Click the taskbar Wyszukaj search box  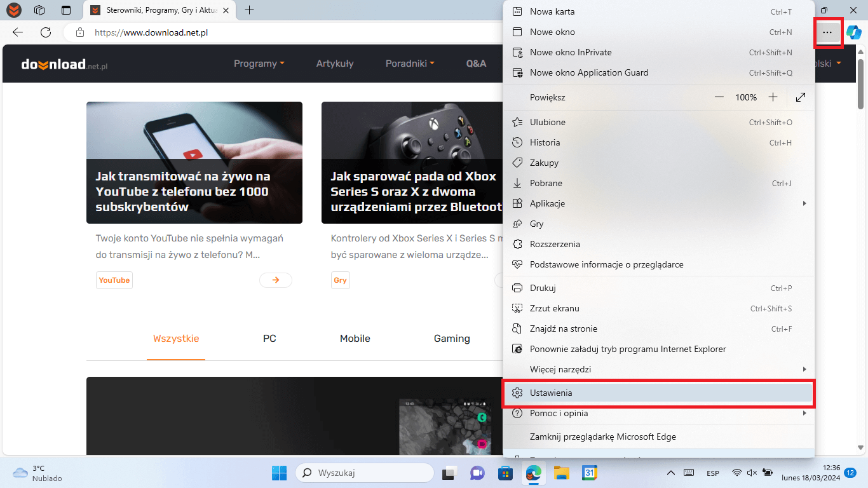coord(363,473)
